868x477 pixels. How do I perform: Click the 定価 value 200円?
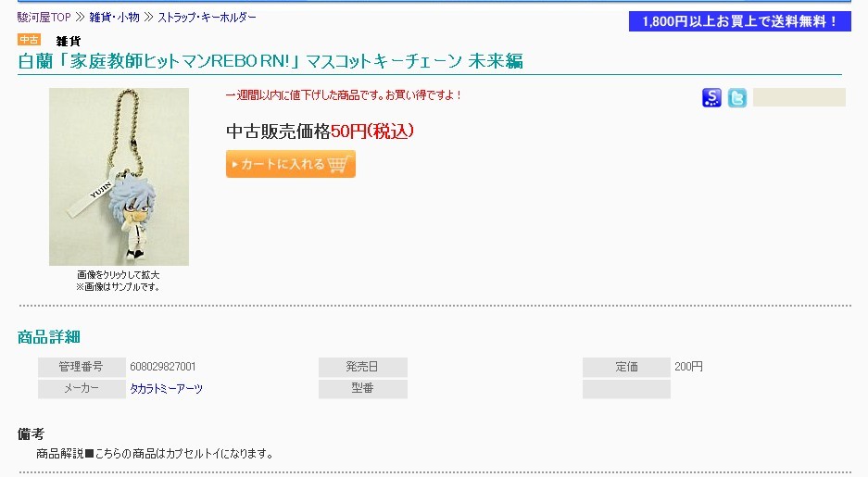click(x=688, y=367)
